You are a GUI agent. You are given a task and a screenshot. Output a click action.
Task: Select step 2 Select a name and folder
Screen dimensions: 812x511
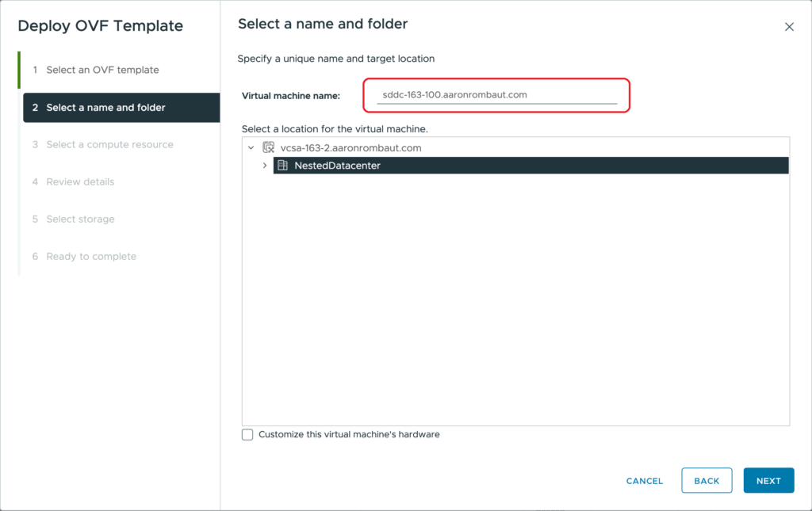point(105,108)
